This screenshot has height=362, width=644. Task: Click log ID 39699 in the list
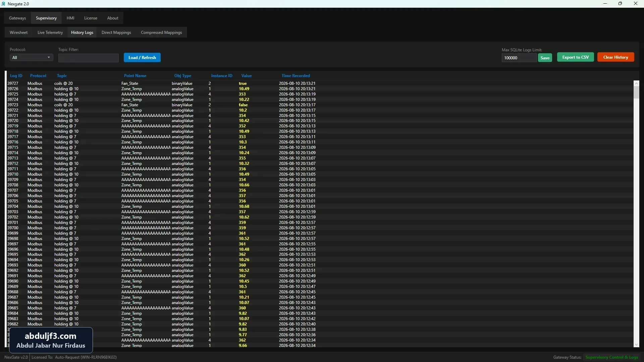click(x=13, y=233)
